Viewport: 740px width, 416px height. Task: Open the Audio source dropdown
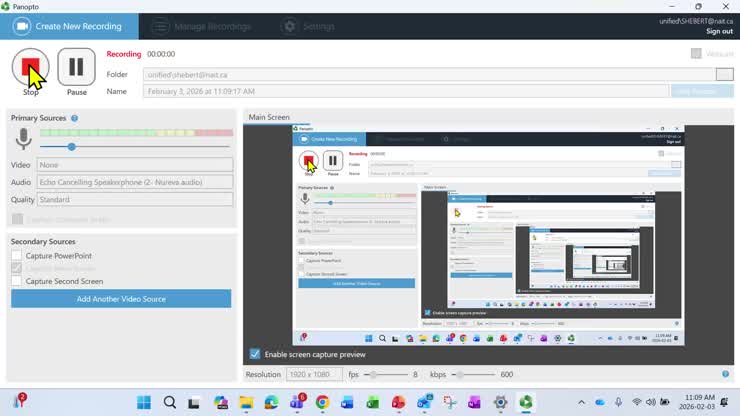[x=135, y=182]
